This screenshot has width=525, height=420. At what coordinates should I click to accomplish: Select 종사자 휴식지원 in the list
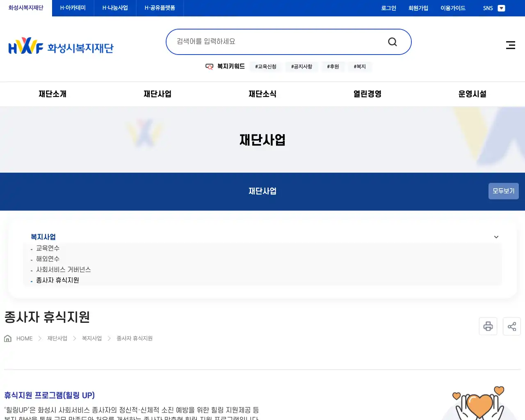57,280
